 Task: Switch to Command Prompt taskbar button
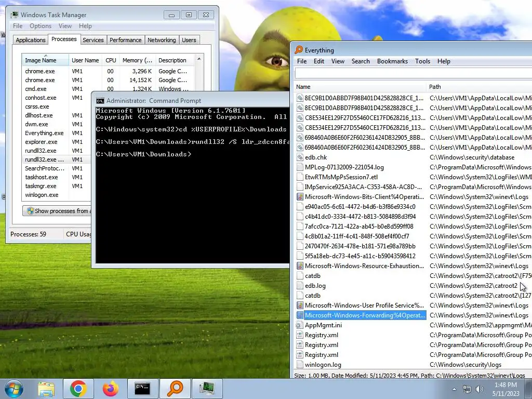click(142, 389)
